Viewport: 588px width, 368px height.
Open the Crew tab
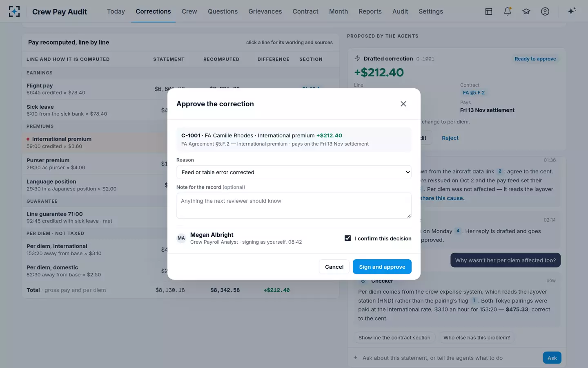[189, 11]
